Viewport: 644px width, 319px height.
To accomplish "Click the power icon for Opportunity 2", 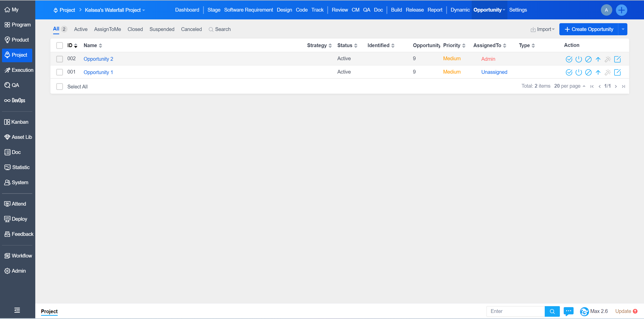I will 578,59.
